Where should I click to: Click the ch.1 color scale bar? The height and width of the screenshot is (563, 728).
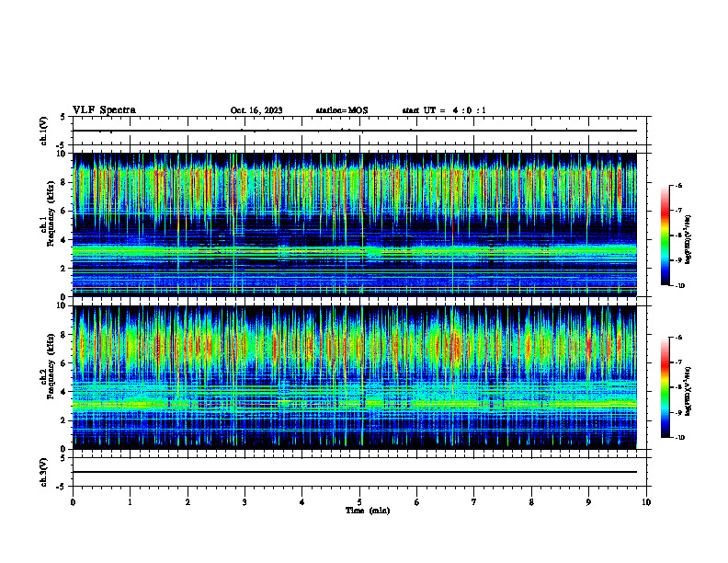click(665, 236)
